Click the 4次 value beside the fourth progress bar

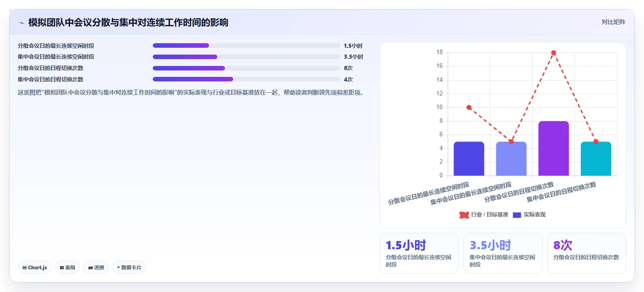point(349,79)
